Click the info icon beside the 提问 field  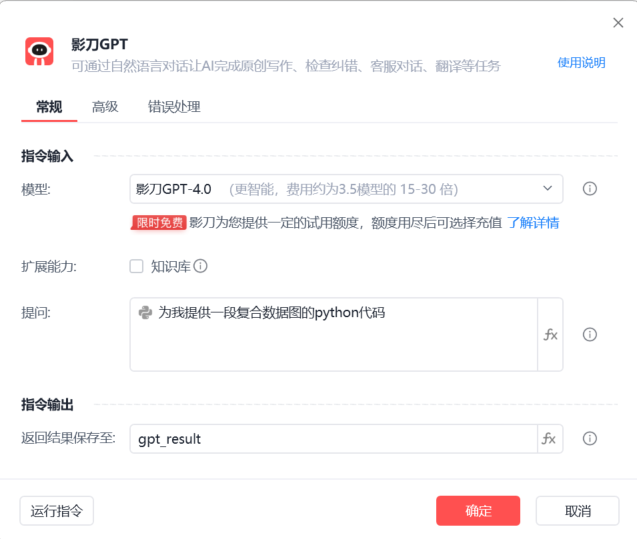click(590, 335)
